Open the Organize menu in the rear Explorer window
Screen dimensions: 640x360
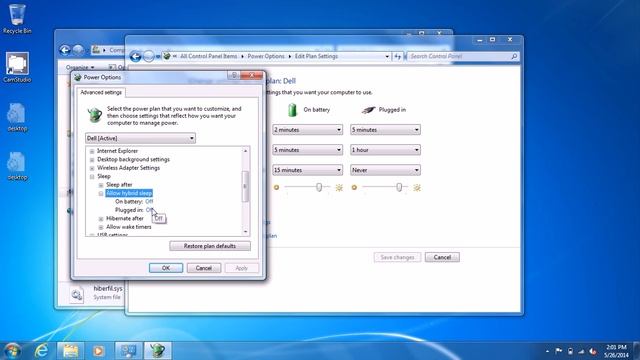point(80,67)
